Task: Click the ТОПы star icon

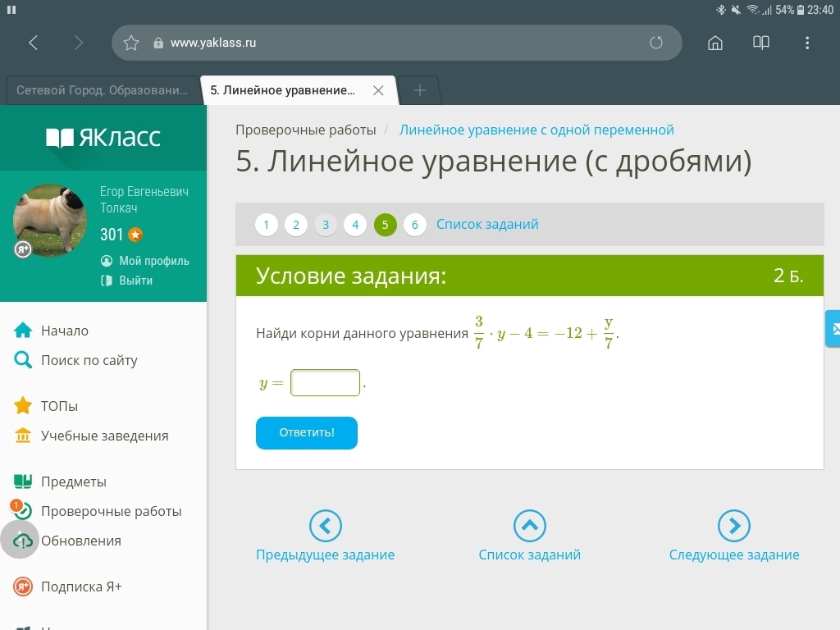Action: [x=22, y=405]
